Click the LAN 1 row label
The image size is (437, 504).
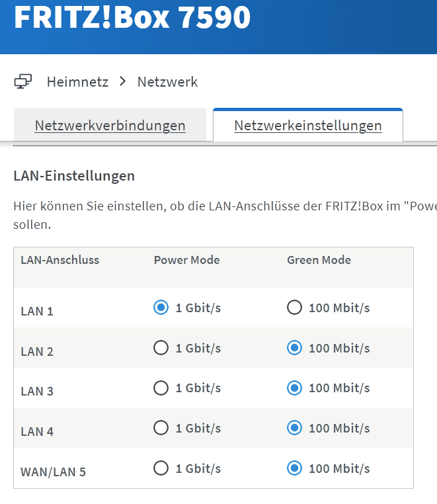(37, 311)
